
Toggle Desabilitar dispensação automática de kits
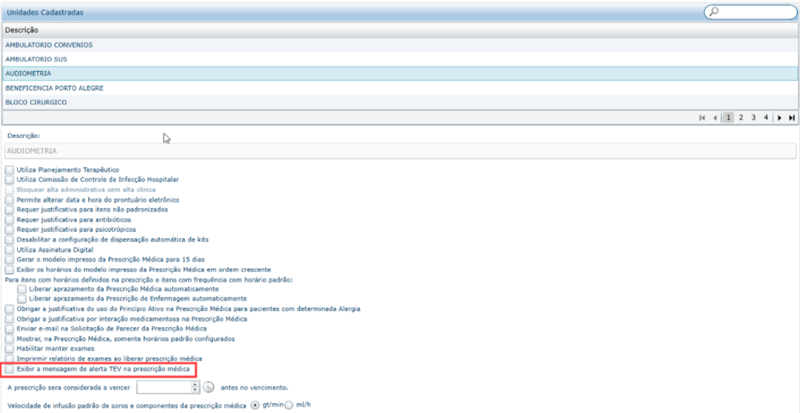10,239
